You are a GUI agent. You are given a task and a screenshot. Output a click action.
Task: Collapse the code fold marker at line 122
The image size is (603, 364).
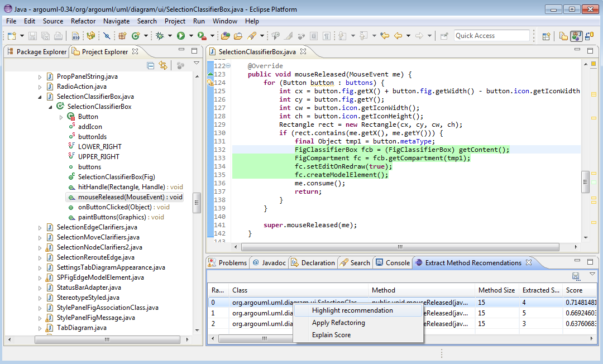click(x=228, y=66)
